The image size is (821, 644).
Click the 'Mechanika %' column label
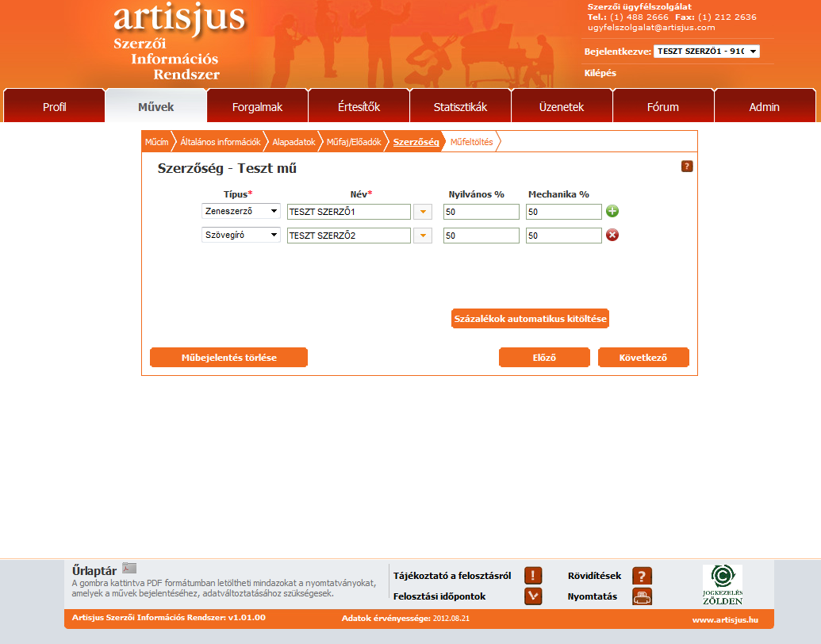(558, 194)
